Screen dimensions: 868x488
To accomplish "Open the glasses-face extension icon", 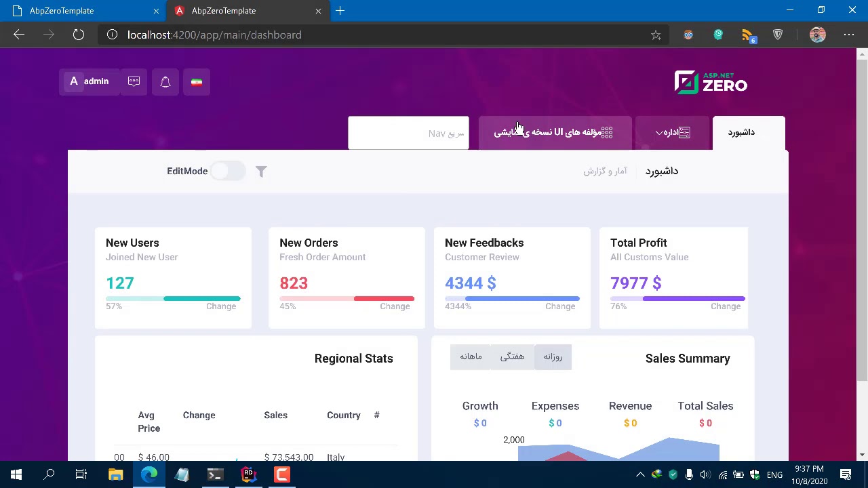I will click(688, 35).
